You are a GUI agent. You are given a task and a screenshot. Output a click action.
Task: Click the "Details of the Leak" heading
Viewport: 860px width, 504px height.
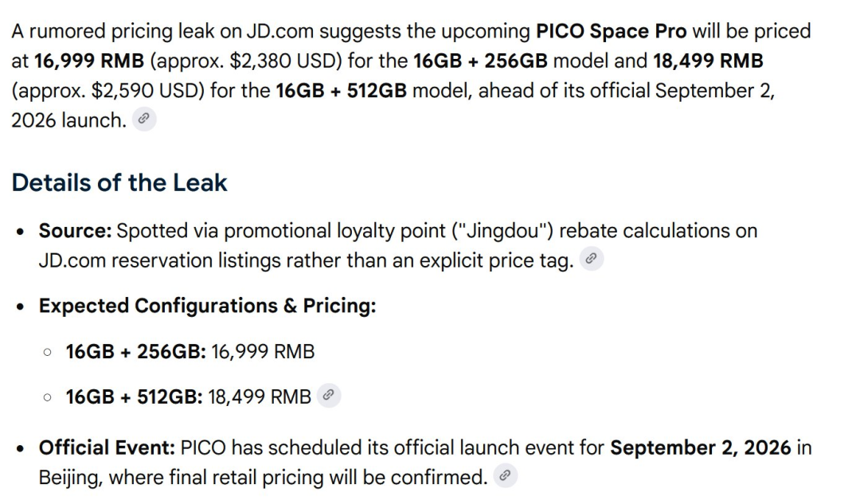[119, 182]
